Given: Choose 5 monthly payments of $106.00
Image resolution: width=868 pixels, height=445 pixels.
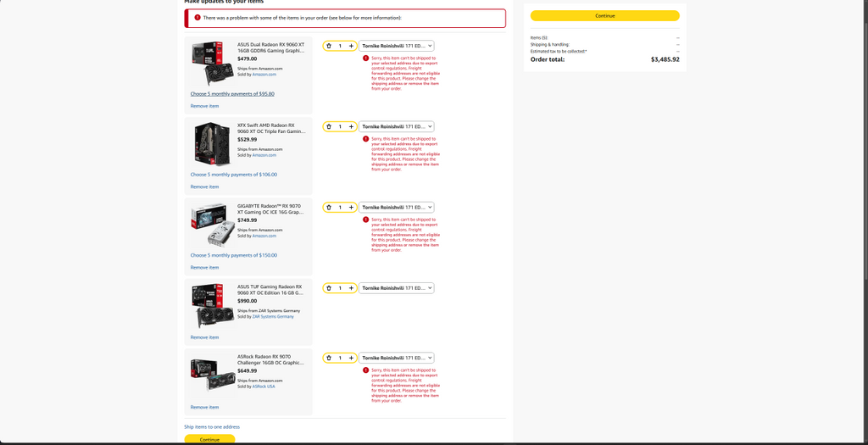Looking at the screenshot, I should tap(234, 175).
